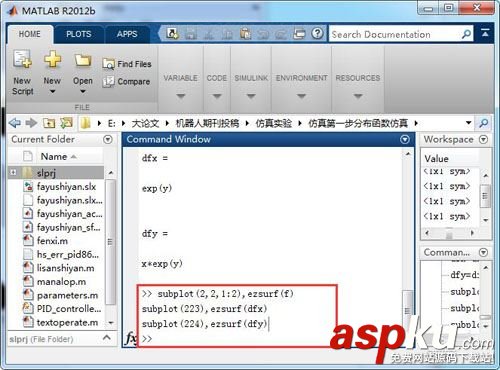Open the New dropdown arrow
The width and height of the screenshot is (500, 370).
(x=52, y=91)
